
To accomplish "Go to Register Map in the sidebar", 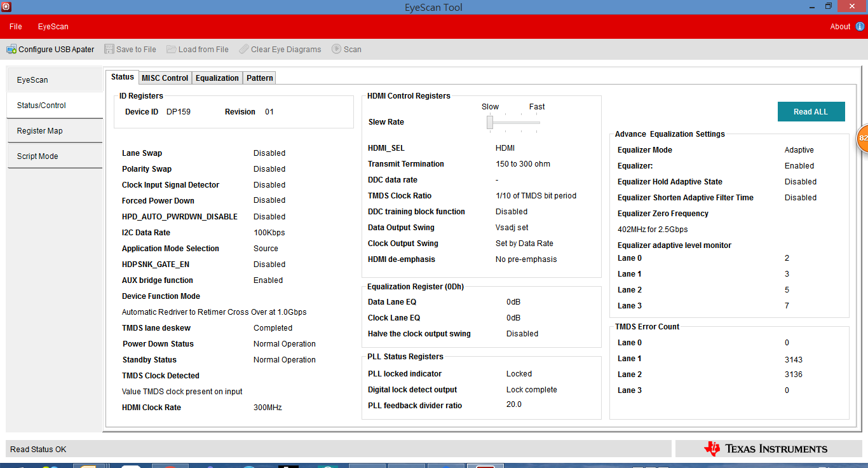I will tap(55, 131).
